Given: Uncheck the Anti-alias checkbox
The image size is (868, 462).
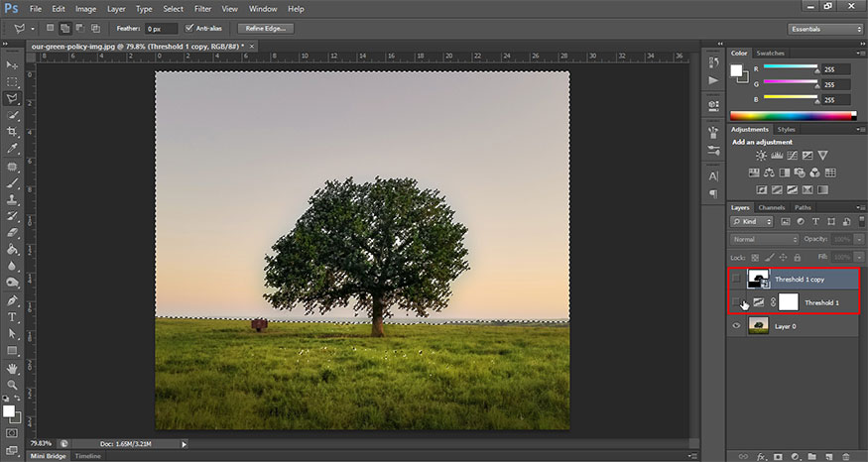Looking at the screenshot, I should click(190, 29).
